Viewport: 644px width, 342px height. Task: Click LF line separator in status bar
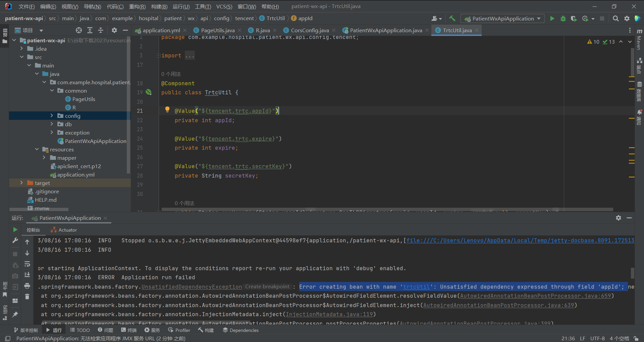[583, 338]
